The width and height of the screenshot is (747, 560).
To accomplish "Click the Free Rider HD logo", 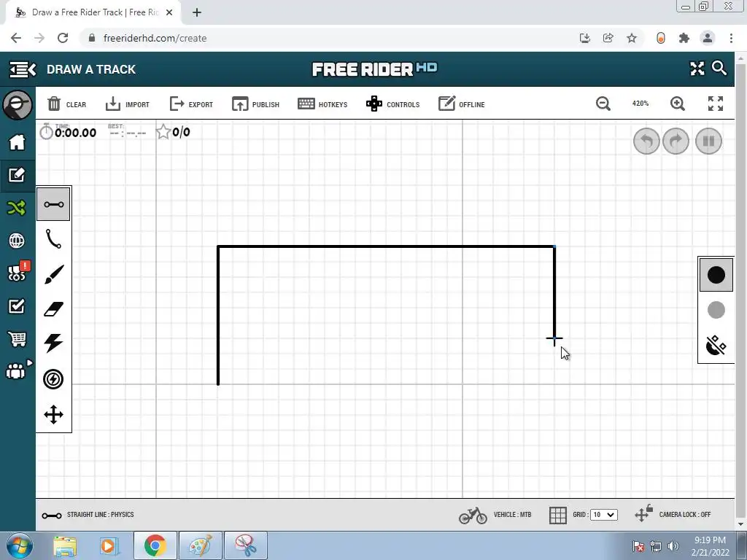I will coord(374,69).
